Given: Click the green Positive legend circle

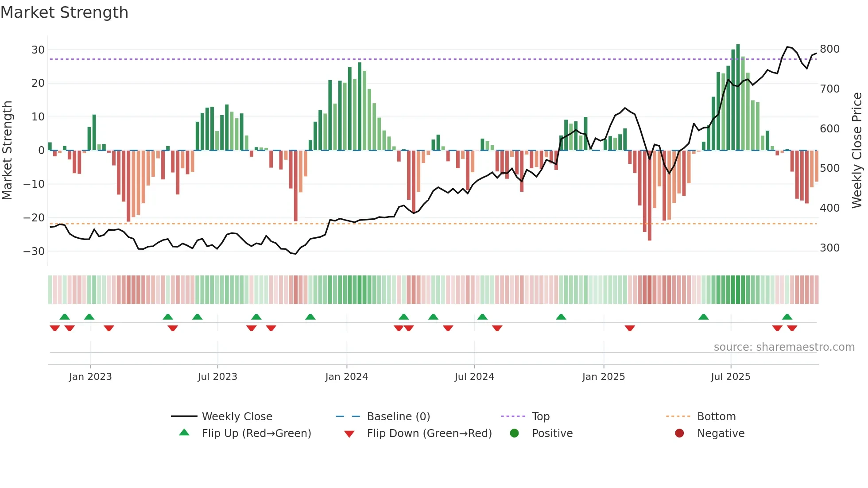Looking at the screenshot, I should (x=514, y=433).
